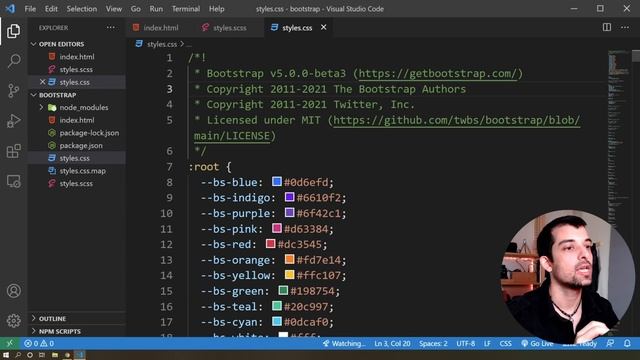Viewport: 640px width, 360px height.
Task: Show errors and warnings count in status bar
Action: click(x=39, y=343)
